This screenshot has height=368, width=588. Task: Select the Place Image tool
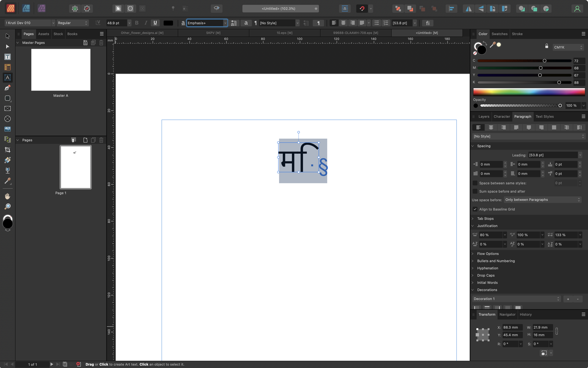[8, 129]
